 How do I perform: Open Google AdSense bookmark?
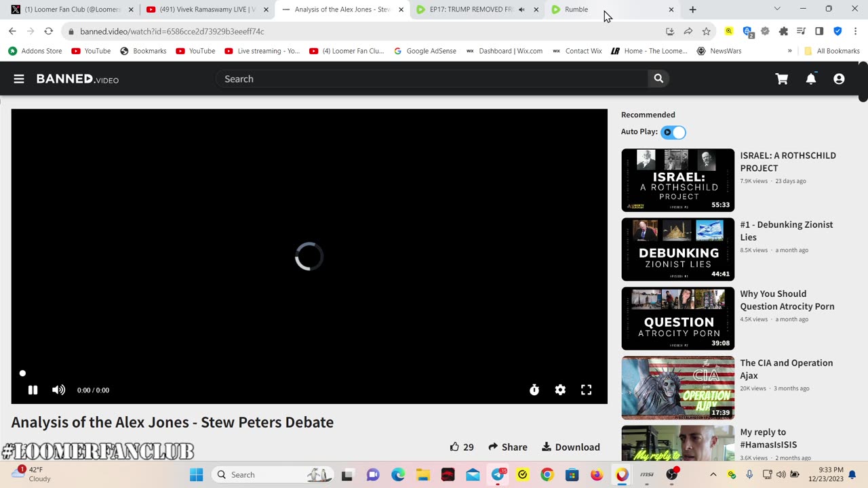click(x=425, y=51)
